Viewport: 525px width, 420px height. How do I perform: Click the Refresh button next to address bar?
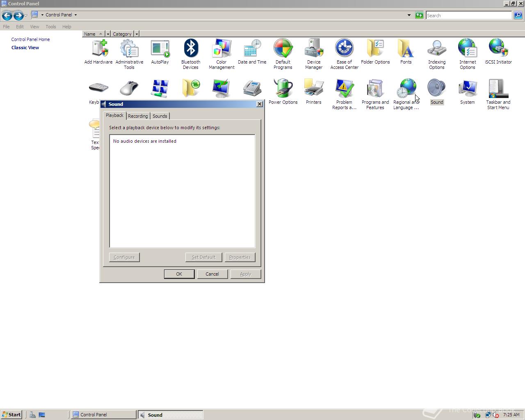pyautogui.click(x=419, y=15)
